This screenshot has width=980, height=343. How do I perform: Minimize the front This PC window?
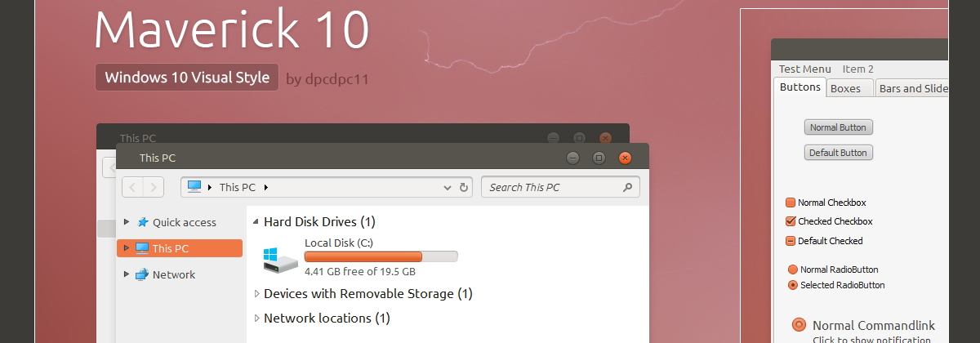(x=573, y=158)
